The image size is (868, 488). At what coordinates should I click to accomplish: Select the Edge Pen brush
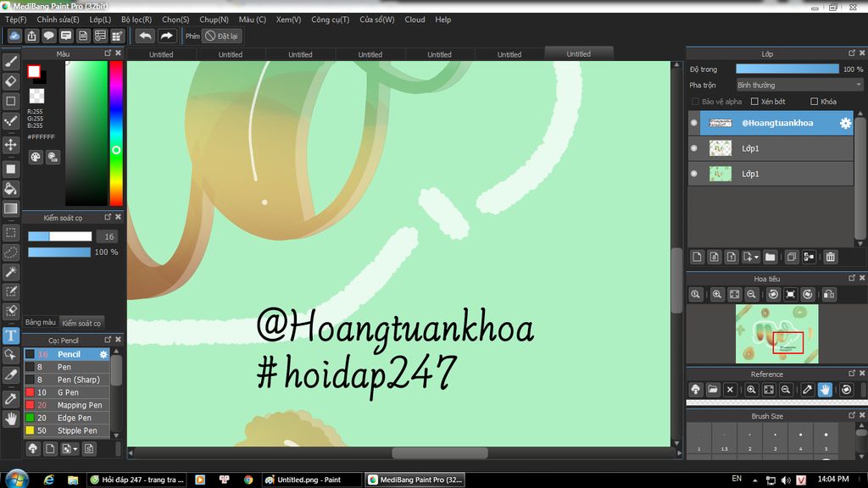[x=66, y=418]
